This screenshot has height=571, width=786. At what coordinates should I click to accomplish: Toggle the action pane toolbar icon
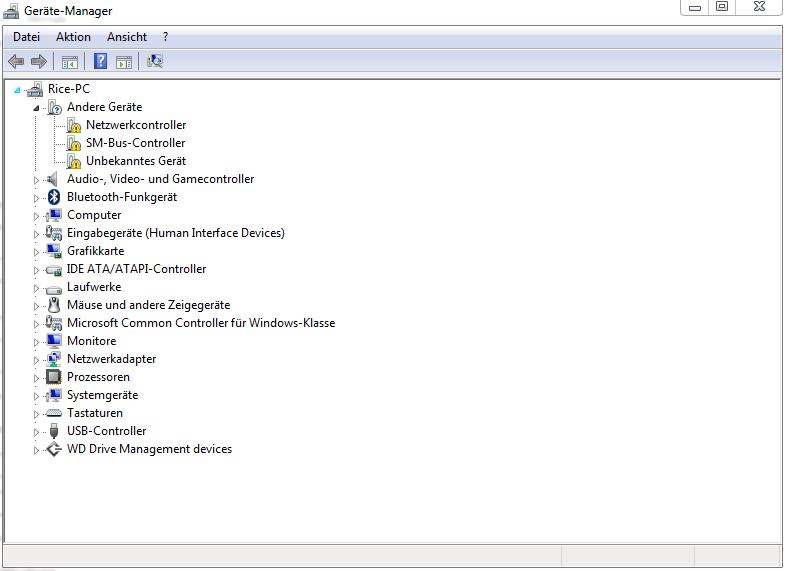point(124,62)
